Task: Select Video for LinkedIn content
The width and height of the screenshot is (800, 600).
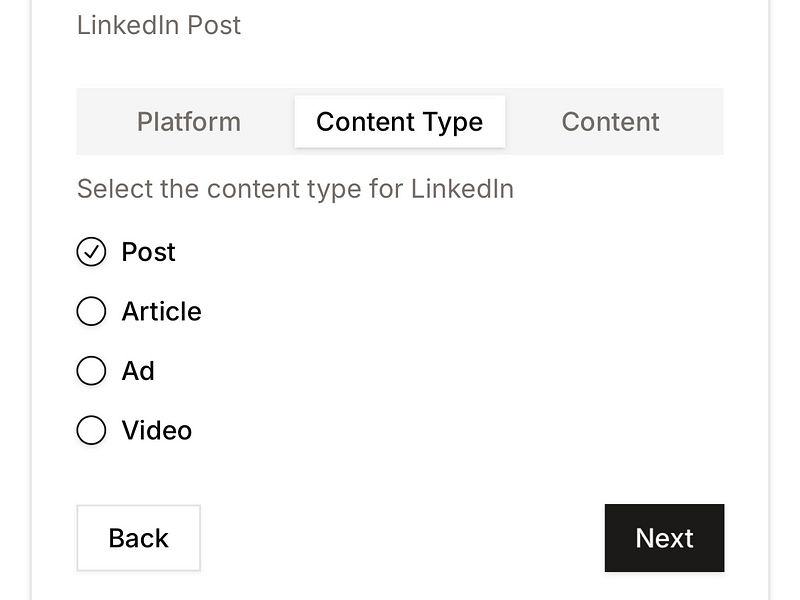Action: [x=91, y=431]
